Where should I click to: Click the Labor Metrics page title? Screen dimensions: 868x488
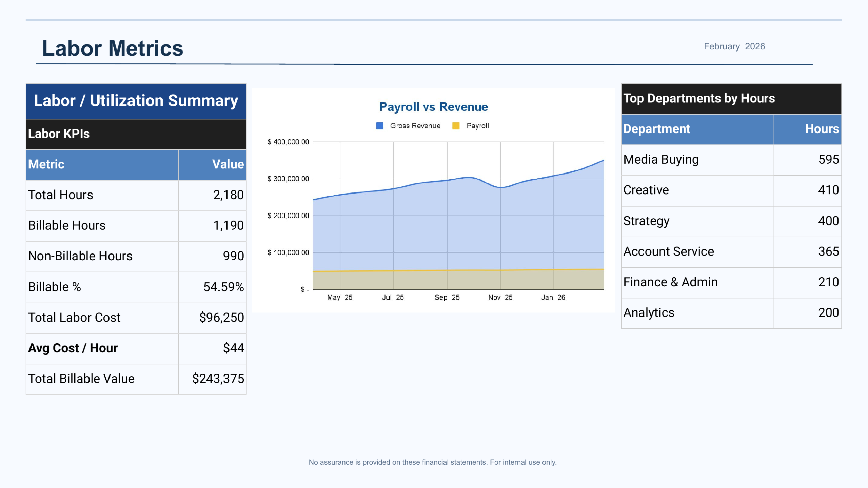(x=112, y=48)
